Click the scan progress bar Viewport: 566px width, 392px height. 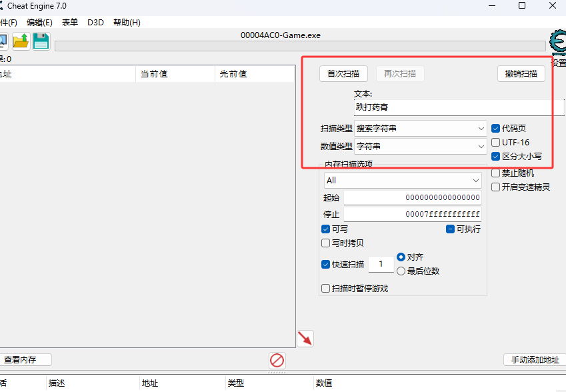pos(300,46)
